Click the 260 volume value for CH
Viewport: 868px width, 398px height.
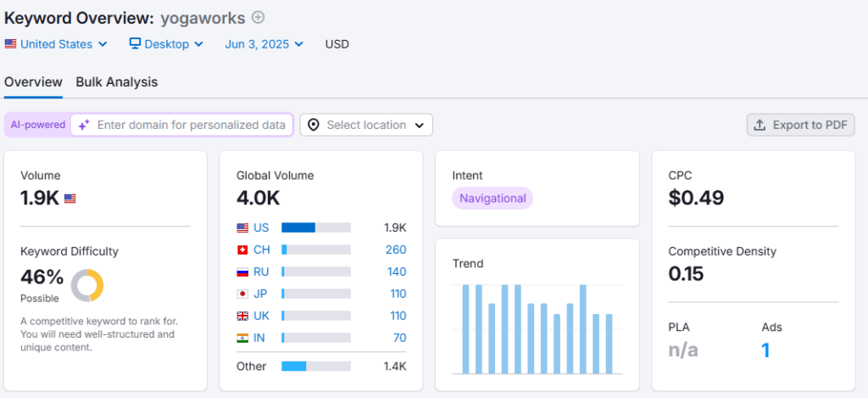(396, 249)
